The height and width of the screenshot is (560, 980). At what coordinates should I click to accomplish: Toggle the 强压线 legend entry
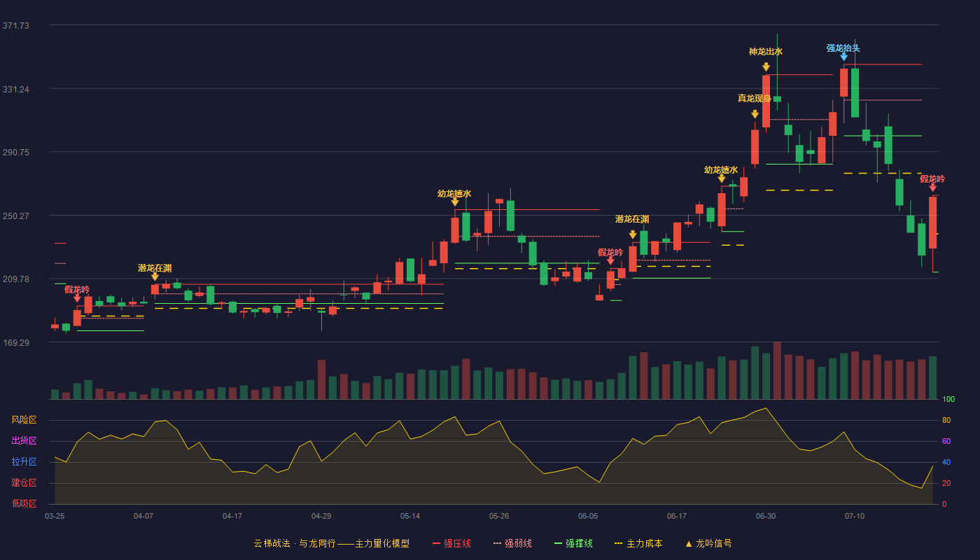click(451, 543)
